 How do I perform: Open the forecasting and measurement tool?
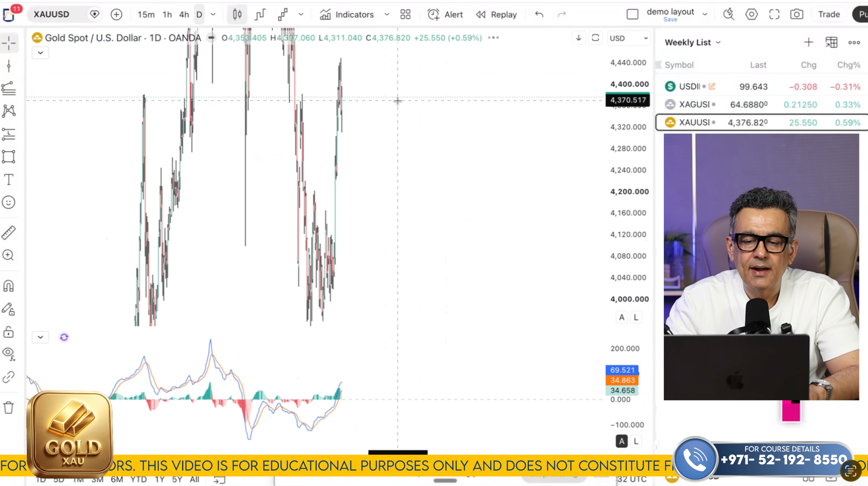pos(9,134)
